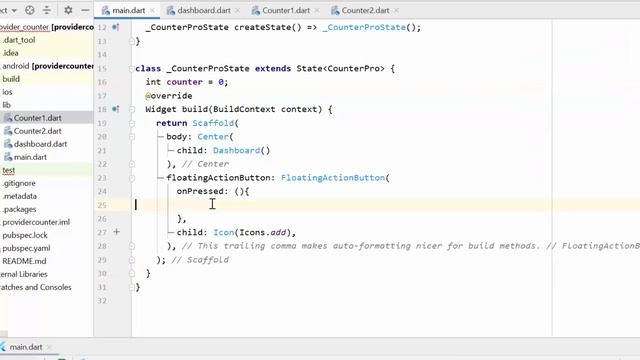Open project panel settings gear
The height and width of the screenshot is (360, 640).
pos(68,10)
